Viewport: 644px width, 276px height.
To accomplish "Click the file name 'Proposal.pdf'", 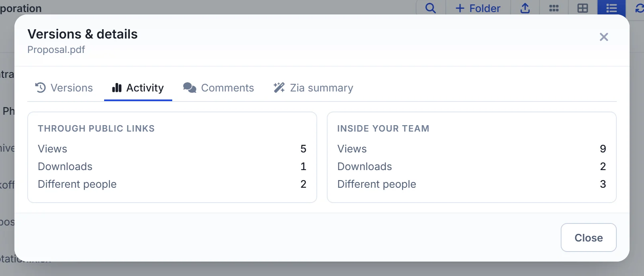I will click(x=56, y=50).
